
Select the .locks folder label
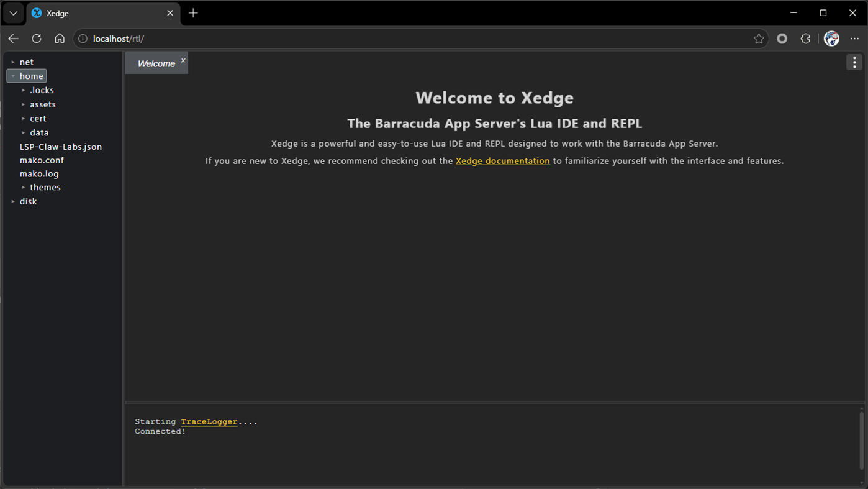point(42,90)
